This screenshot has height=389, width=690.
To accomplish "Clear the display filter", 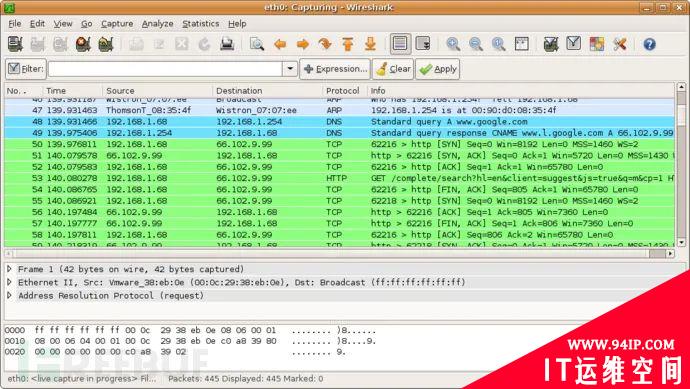I will pos(393,69).
